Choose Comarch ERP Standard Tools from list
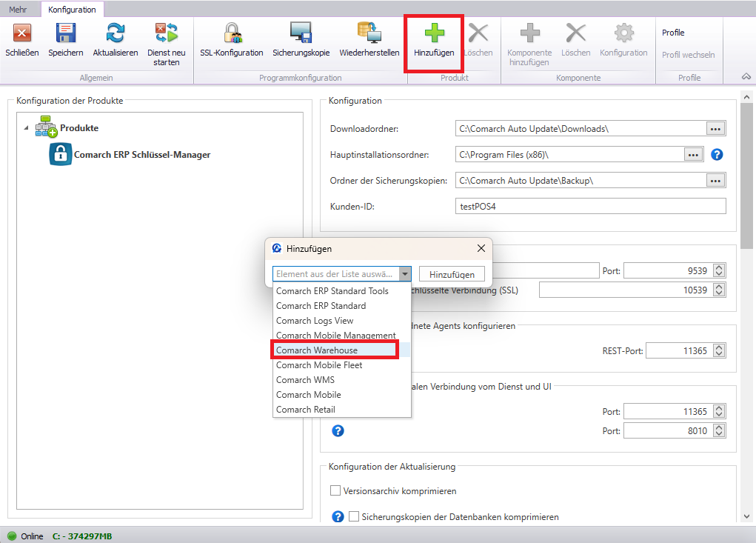Viewport: 756px width, 543px height. pos(342,291)
